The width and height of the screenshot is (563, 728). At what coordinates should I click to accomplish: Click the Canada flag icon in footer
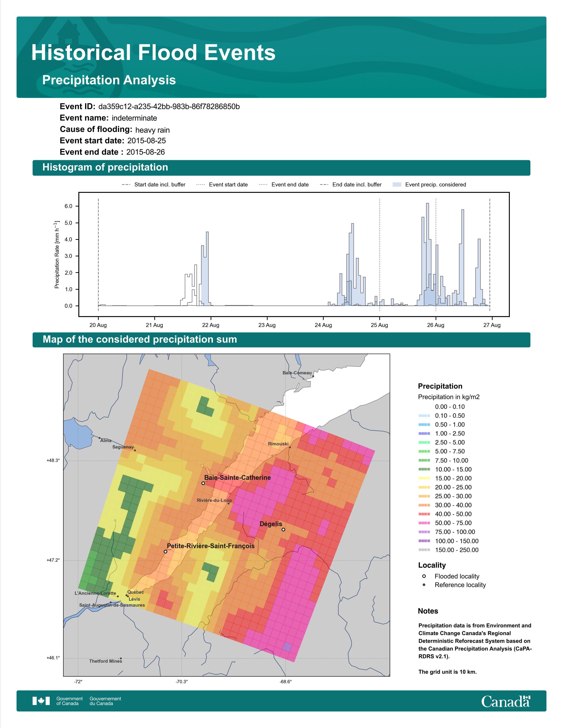coord(41,701)
